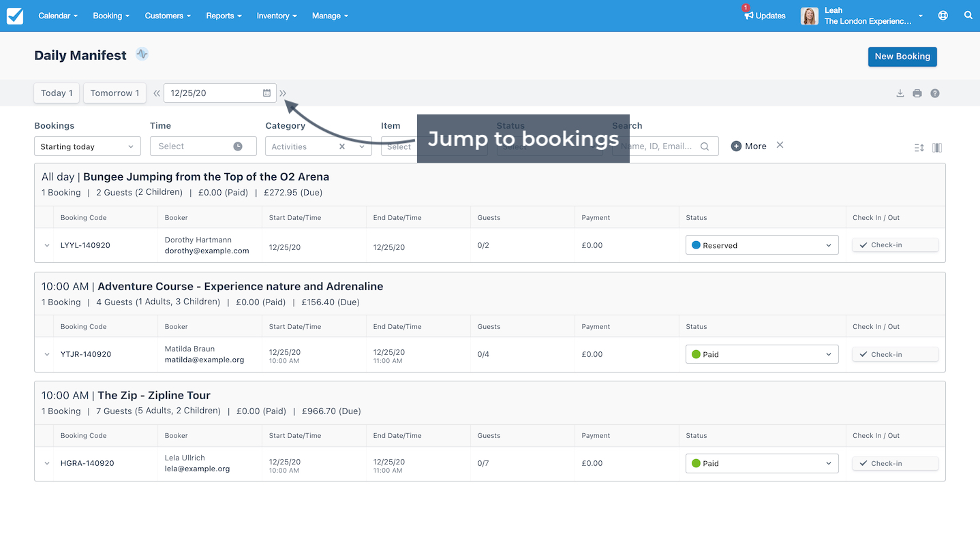The height and width of the screenshot is (536, 980).
Task: Open the Manage menu
Action: click(330, 16)
